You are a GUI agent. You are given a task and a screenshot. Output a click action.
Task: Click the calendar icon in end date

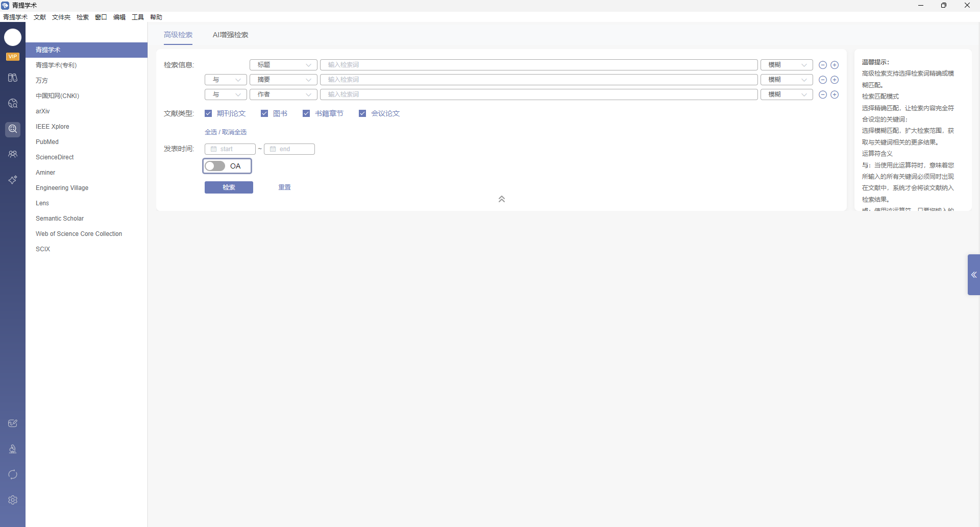[273, 149]
